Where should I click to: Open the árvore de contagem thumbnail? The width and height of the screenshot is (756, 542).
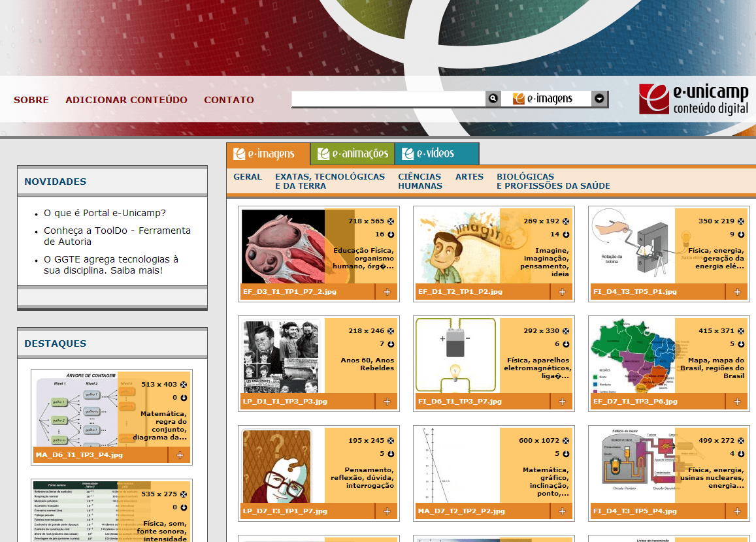click(x=77, y=409)
